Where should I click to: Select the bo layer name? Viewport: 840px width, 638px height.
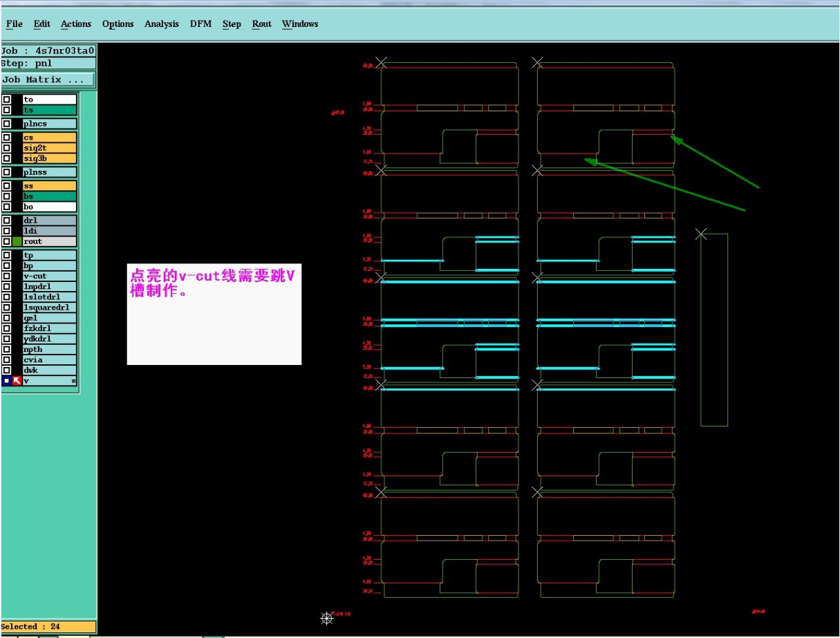pyautogui.click(x=49, y=207)
